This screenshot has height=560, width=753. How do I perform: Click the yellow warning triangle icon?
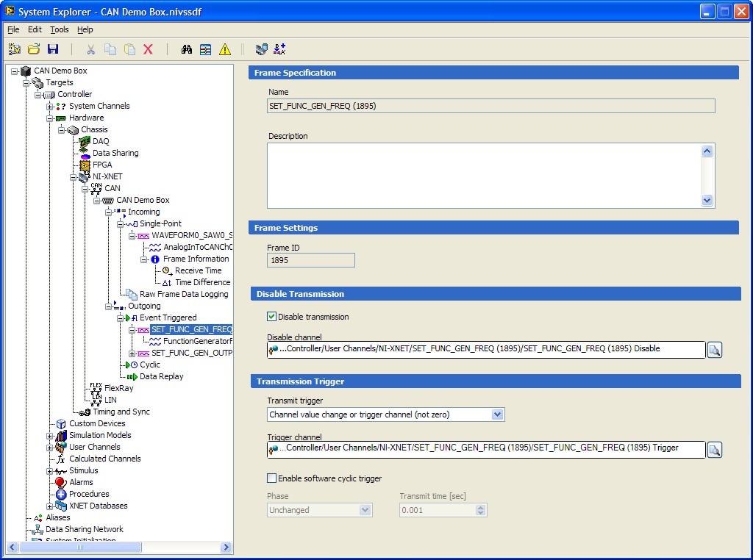tap(225, 49)
